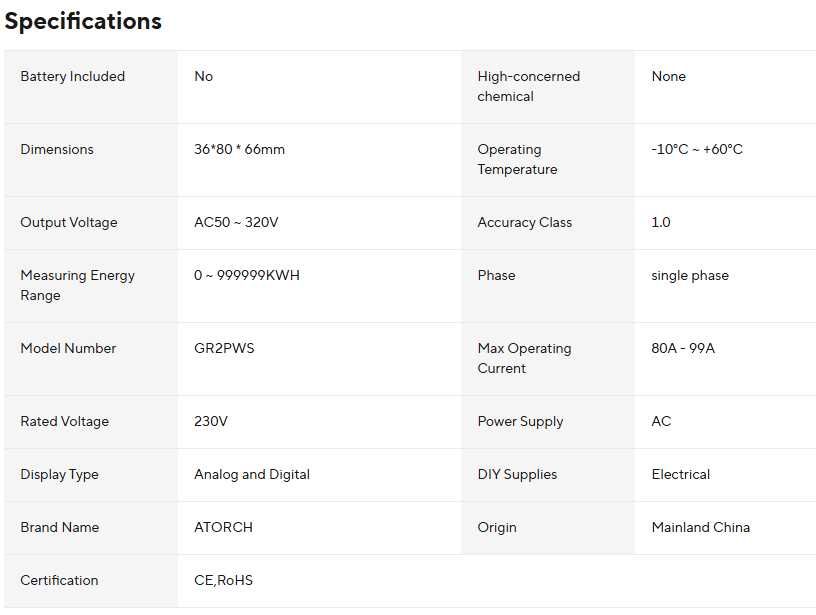Click the 80A - 99A current value
This screenshot has height=615, width=816.
(x=683, y=348)
